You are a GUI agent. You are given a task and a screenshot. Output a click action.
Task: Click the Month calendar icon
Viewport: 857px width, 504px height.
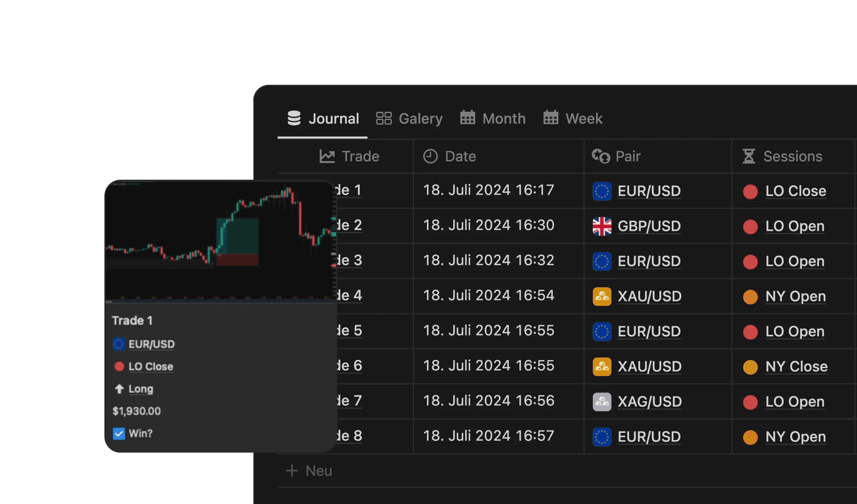(468, 118)
